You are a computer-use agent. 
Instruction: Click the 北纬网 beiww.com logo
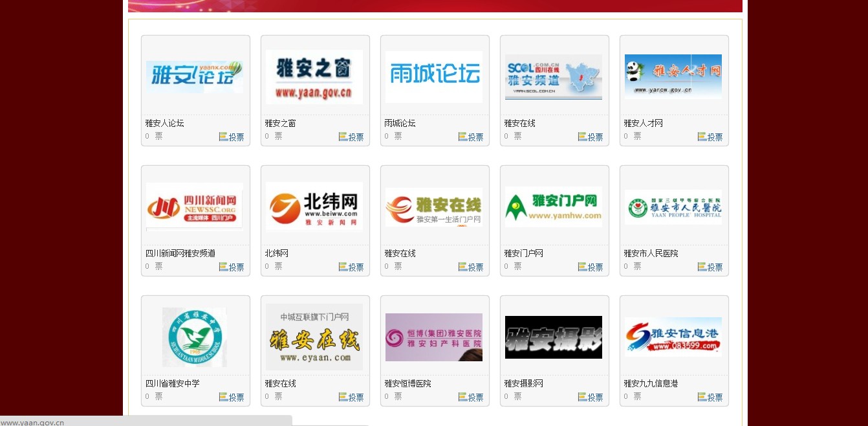(x=314, y=207)
